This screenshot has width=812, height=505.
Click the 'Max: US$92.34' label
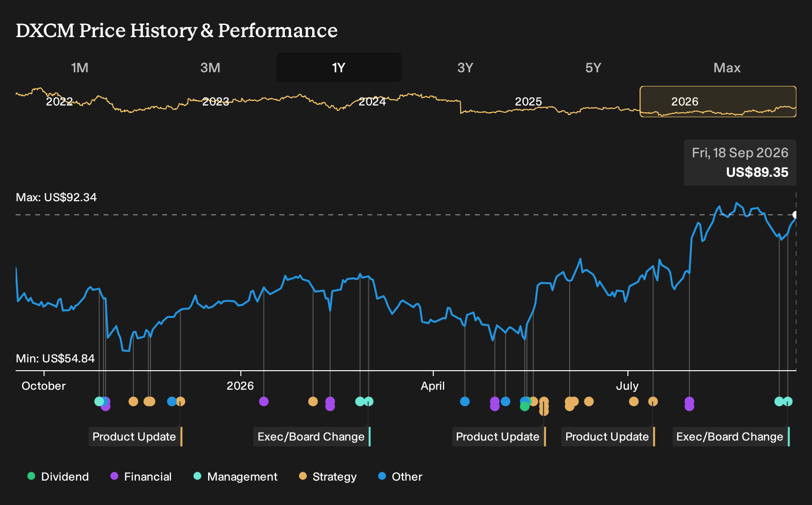[56, 197]
